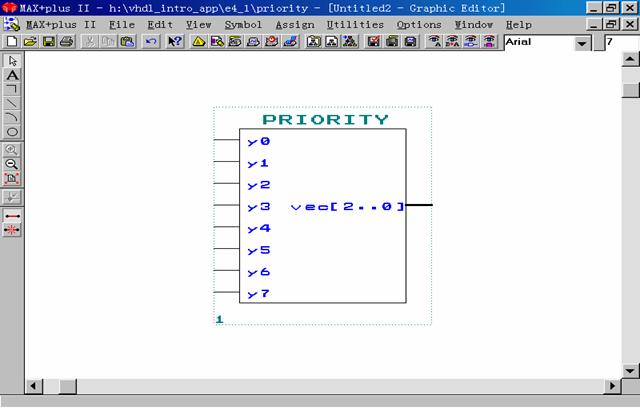This screenshot has width=640, height=408.
Task: Save the file with the floppy disk icon
Action: pos(49,41)
